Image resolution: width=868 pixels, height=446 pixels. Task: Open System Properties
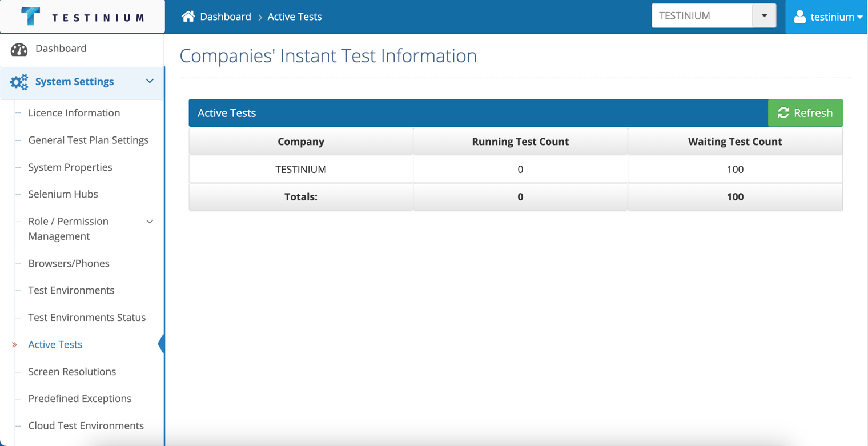(70, 167)
